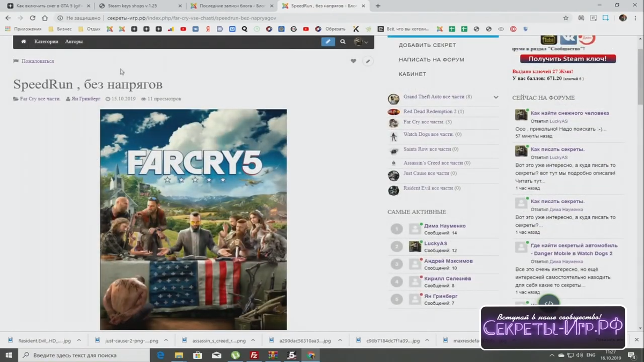This screenshot has width=644, height=362.
Task: Open the Google 'G' bookmark icon
Action: (294, 29)
